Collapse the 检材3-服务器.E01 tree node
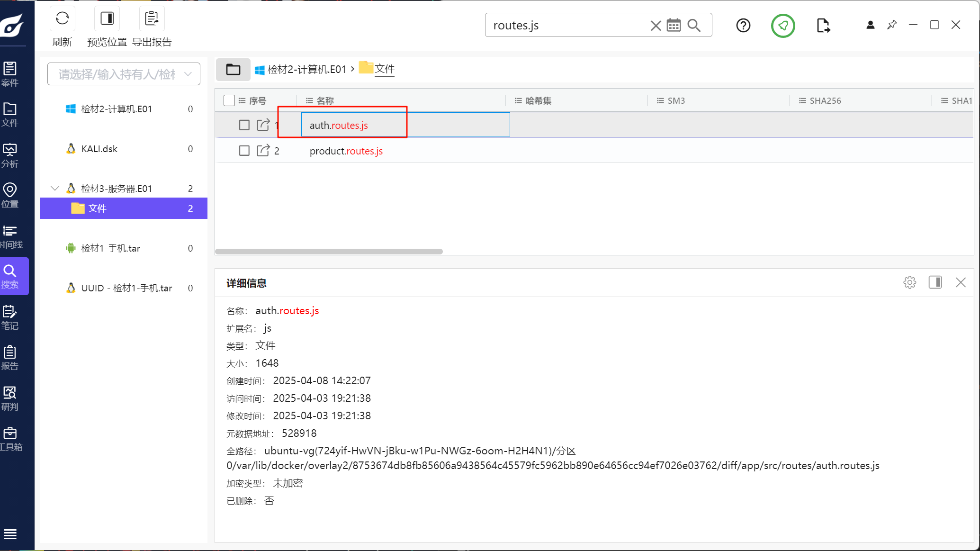980x551 pixels. pyautogui.click(x=55, y=188)
